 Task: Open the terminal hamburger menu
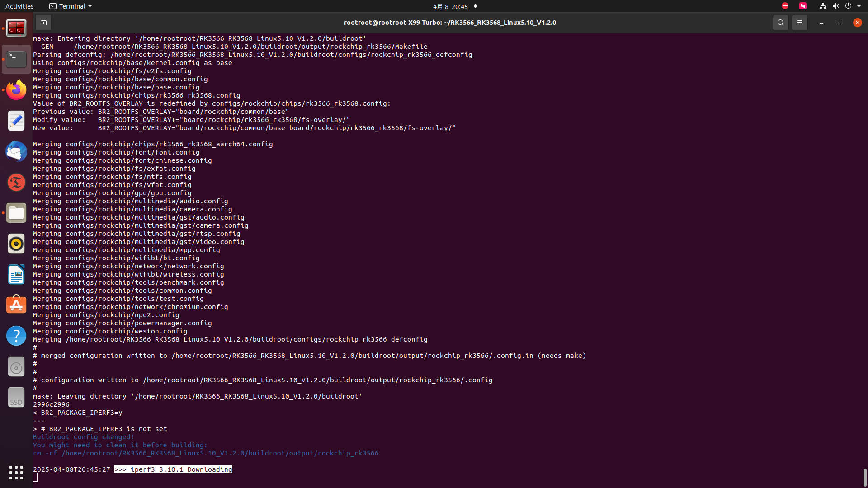pyautogui.click(x=799, y=23)
